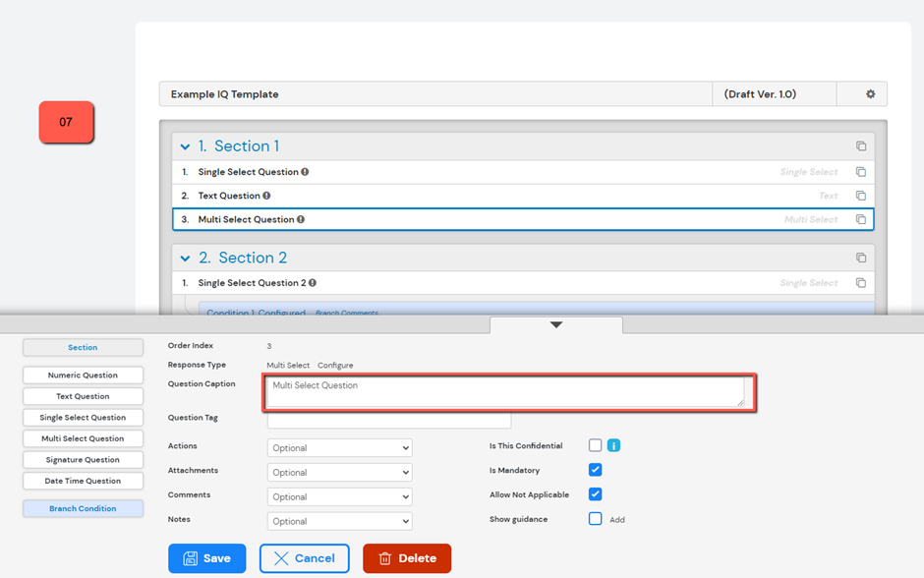Copy Section 1 using its duplicate icon
This screenshot has width=924, height=578.
(x=861, y=146)
